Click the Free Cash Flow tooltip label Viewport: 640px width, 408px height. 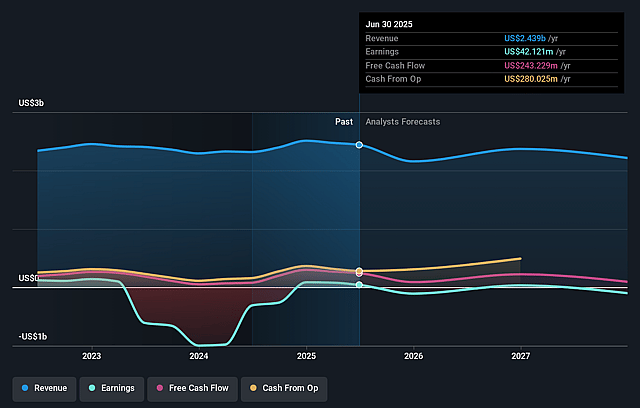[x=395, y=66]
